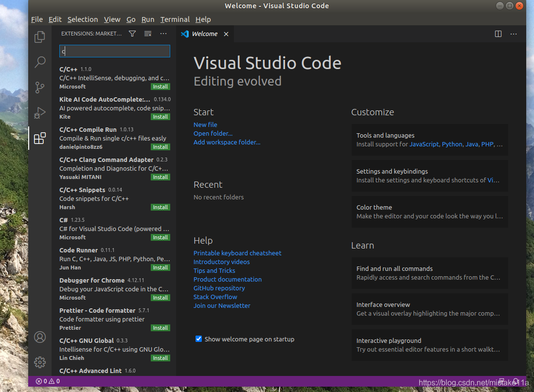Click the Python language support link
The width and height of the screenshot is (534, 392).
(x=452, y=144)
